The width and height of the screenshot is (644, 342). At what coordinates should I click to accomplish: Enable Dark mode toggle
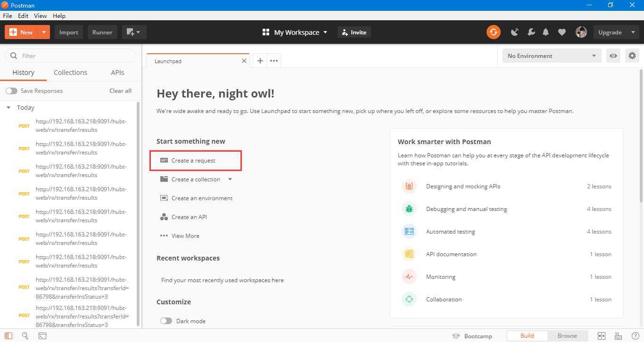[166, 321]
